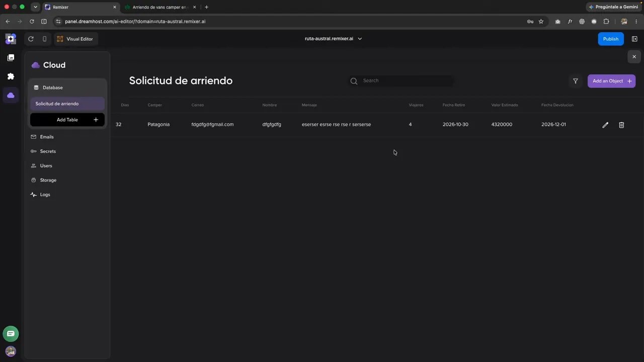Expand the ruta-austral.remixer.ai domain dropdown
The height and width of the screenshot is (362, 644).
coord(333,39)
